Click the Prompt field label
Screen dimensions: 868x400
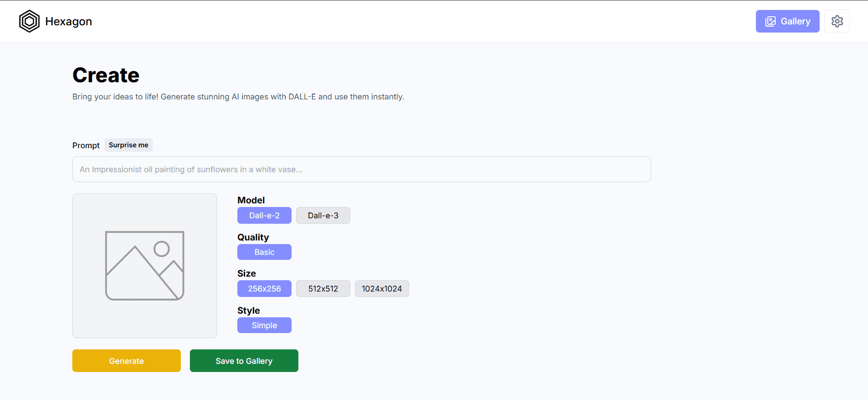[86, 146]
